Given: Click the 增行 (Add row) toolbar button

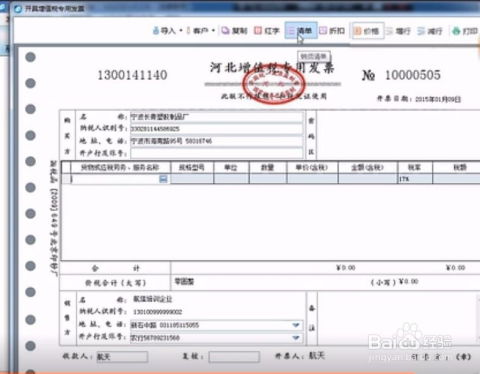Looking at the screenshot, I should pyautogui.click(x=398, y=31).
